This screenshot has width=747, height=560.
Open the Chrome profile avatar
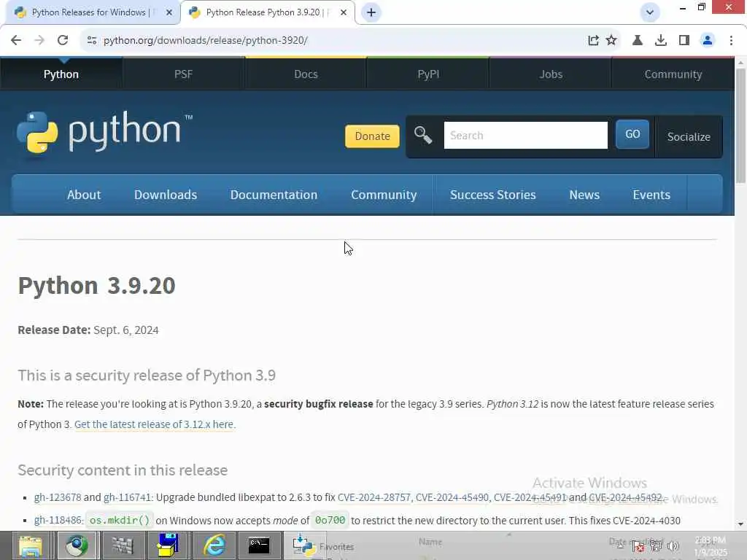point(708,41)
